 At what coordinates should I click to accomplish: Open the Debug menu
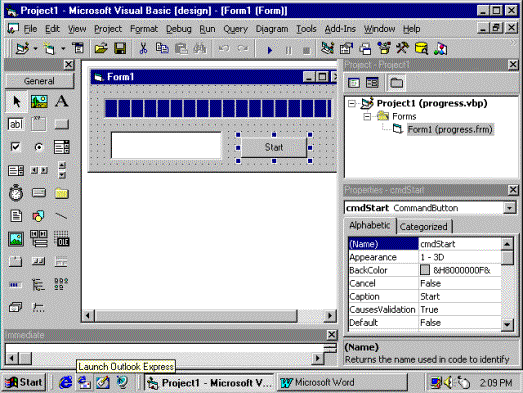pyautogui.click(x=179, y=29)
